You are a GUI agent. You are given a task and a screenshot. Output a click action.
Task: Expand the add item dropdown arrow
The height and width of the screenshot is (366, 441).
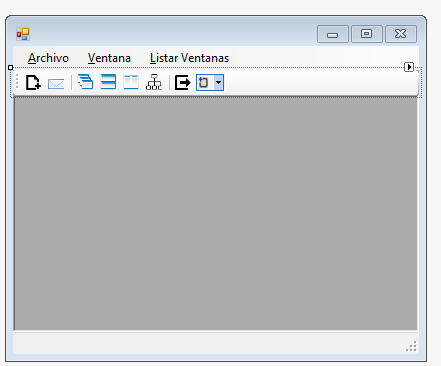point(219,82)
